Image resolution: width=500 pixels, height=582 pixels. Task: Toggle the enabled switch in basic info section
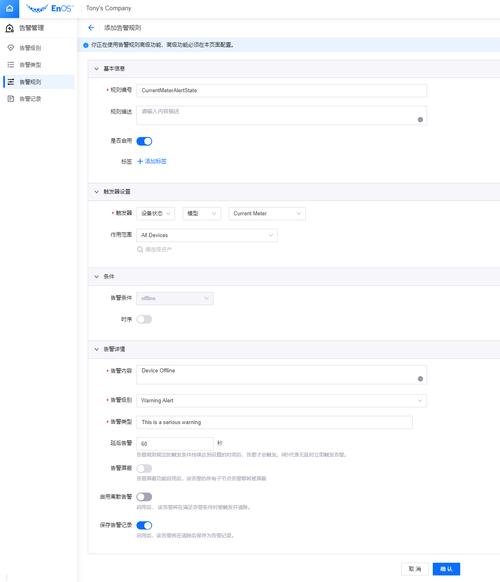click(144, 141)
